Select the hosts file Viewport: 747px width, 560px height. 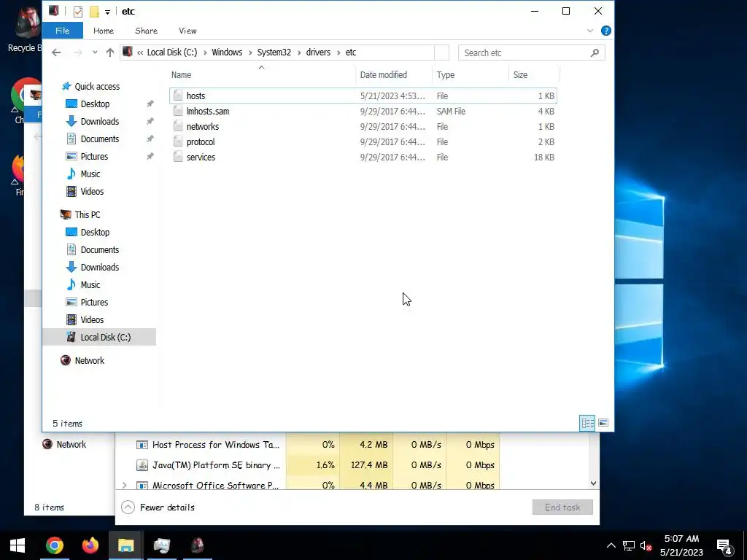point(363,96)
